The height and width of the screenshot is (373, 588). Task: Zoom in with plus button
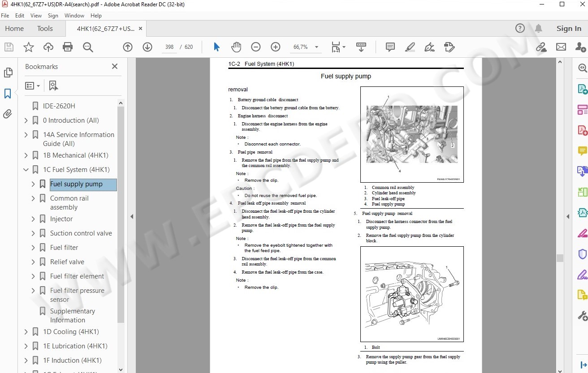[x=275, y=47]
